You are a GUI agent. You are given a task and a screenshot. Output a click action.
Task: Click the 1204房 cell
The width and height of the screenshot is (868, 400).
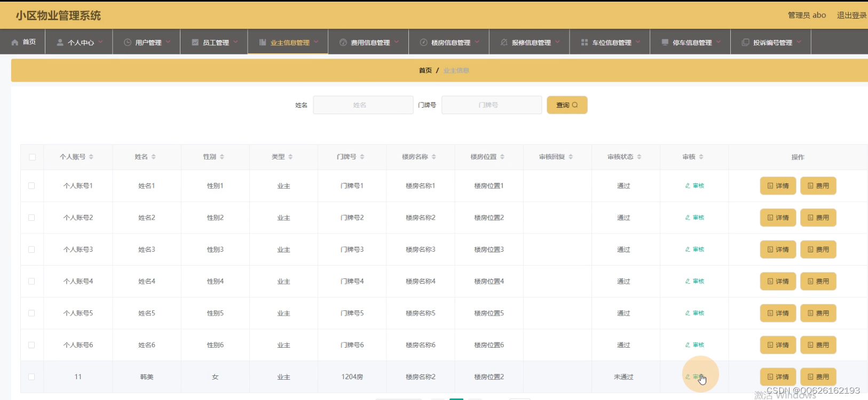click(352, 377)
